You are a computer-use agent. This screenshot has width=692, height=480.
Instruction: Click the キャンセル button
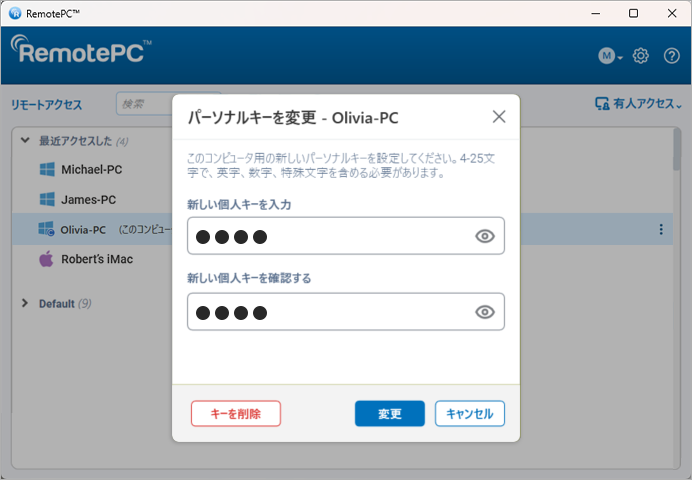pyautogui.click(x=470, y=413)
